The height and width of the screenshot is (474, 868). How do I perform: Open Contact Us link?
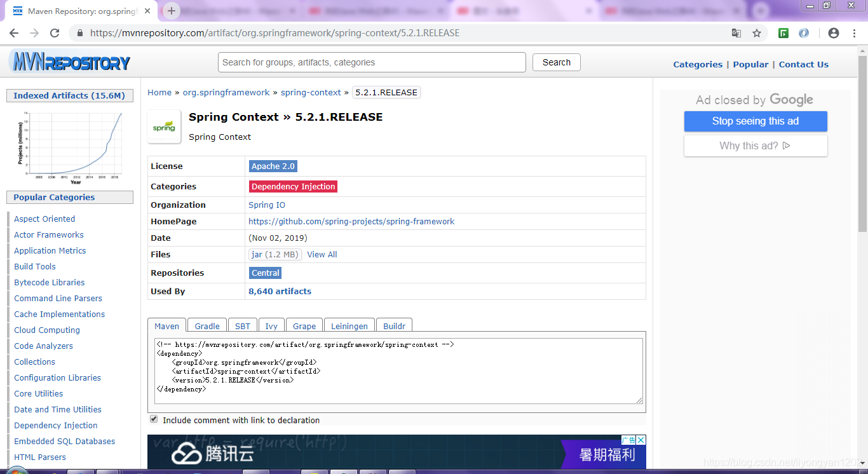tap(804, 64)
